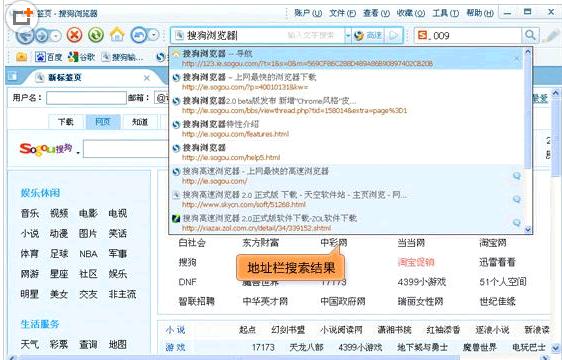Open the 非主流 link
This screenshot has width=562, height=360.
pos(122,295)
